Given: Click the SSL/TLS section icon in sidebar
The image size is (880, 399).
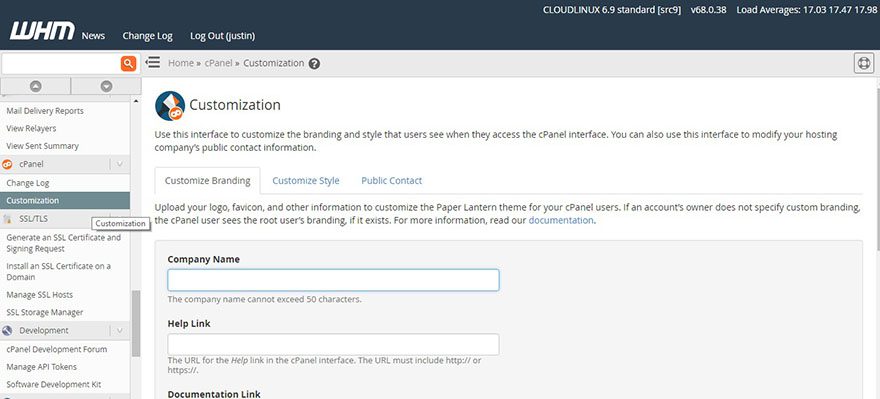Looking at the screenshot, I should click(7, 218).
